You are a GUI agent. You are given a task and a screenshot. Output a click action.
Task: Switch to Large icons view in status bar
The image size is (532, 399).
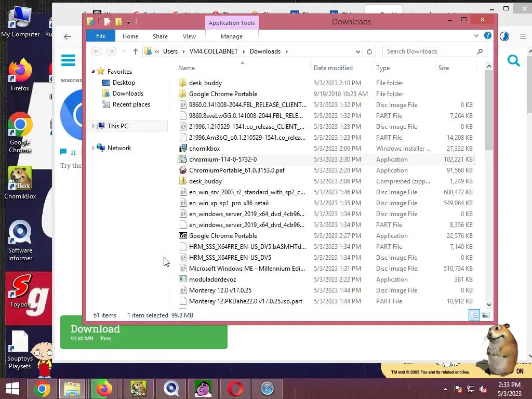[486, 315]
